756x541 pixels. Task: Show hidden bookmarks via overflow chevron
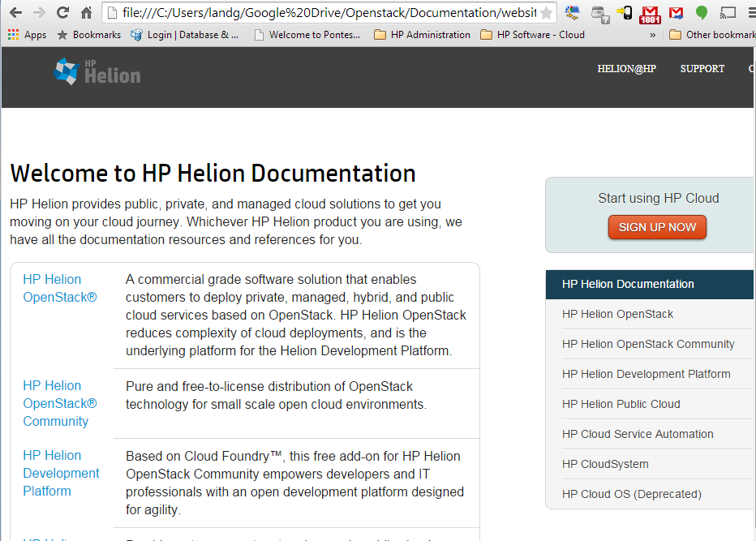(653, 35)
